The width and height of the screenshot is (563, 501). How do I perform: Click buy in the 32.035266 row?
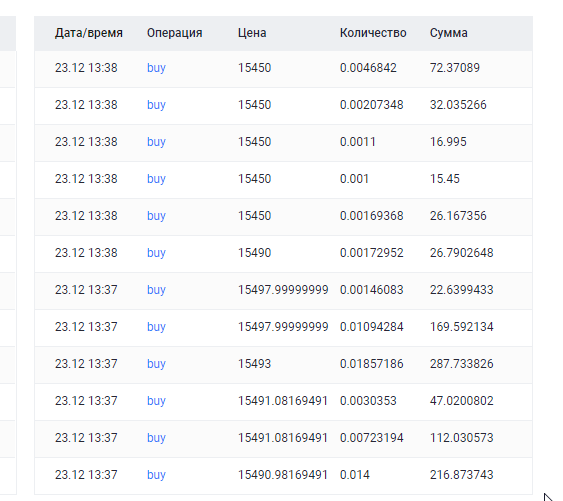pos(156,105)
